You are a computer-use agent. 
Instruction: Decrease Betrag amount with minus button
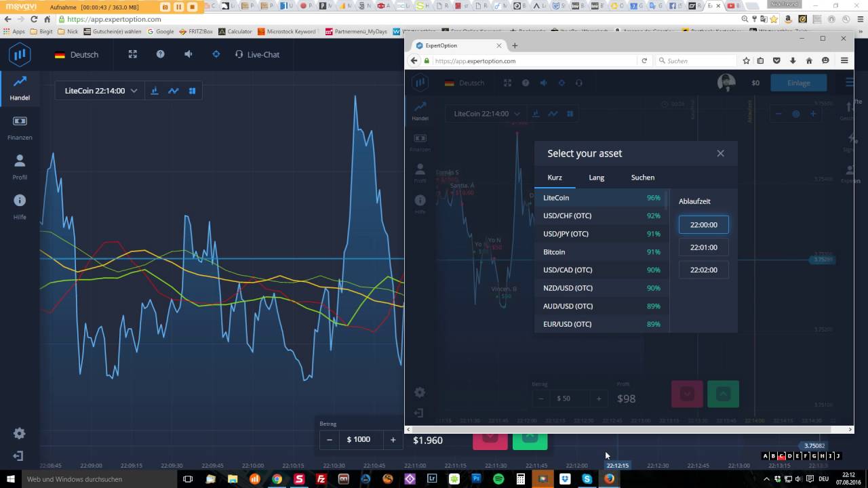(330, 440)
